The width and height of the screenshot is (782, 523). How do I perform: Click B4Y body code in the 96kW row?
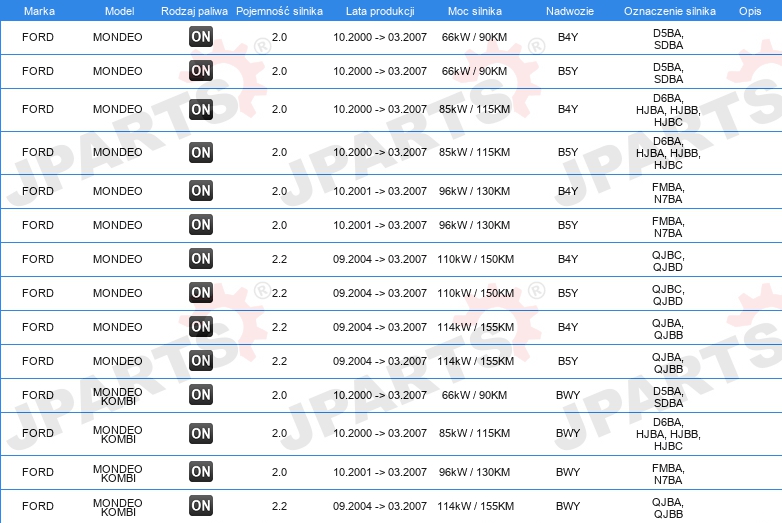pos(568,191)
